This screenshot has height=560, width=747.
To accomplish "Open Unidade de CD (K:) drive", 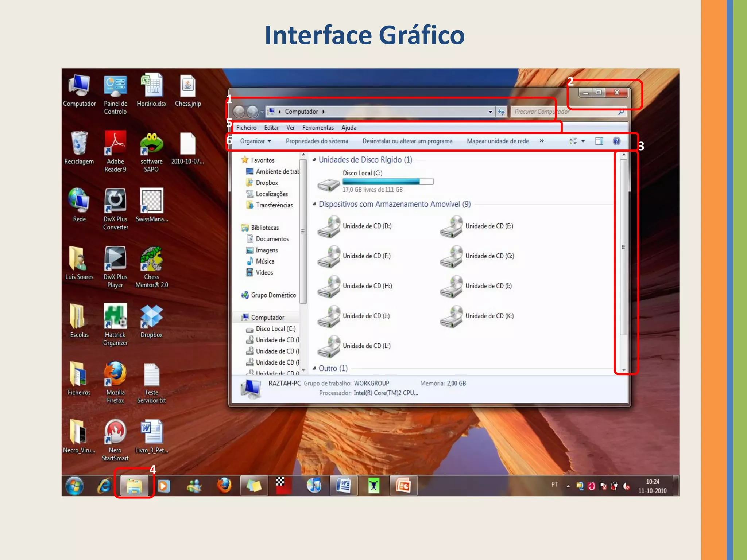I will click(477, 316).
